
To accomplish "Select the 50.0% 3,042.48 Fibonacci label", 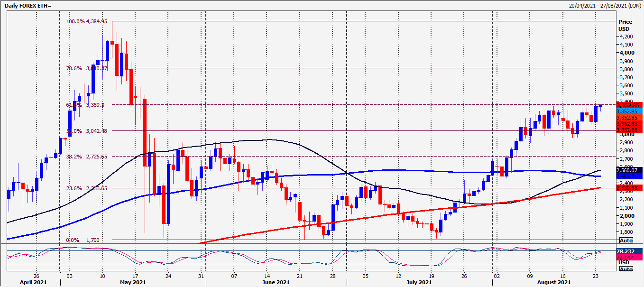I will (x=86, y=131).
